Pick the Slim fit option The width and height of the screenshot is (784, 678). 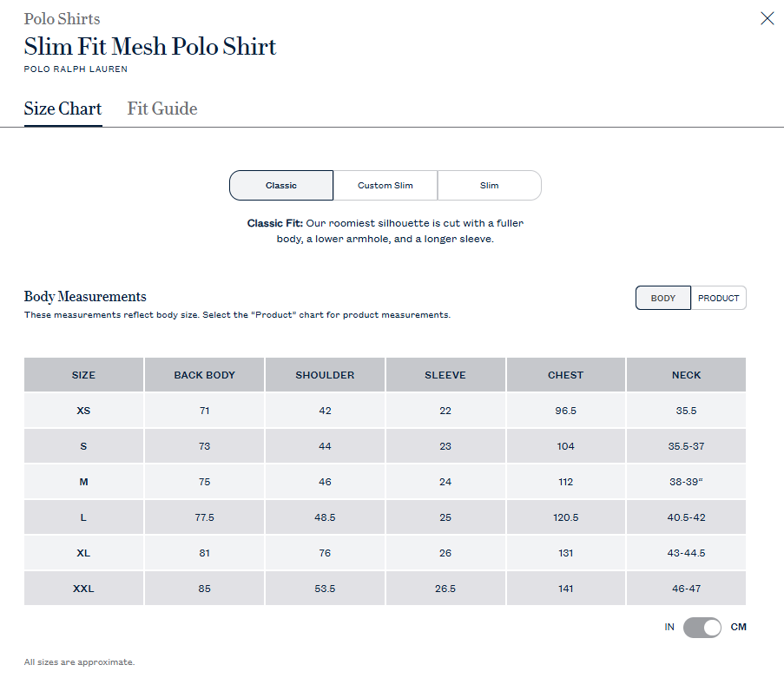(x=490, y=185)
